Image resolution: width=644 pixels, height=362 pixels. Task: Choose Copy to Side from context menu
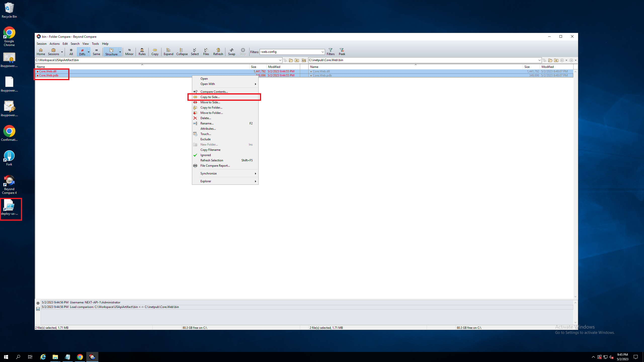210,97
